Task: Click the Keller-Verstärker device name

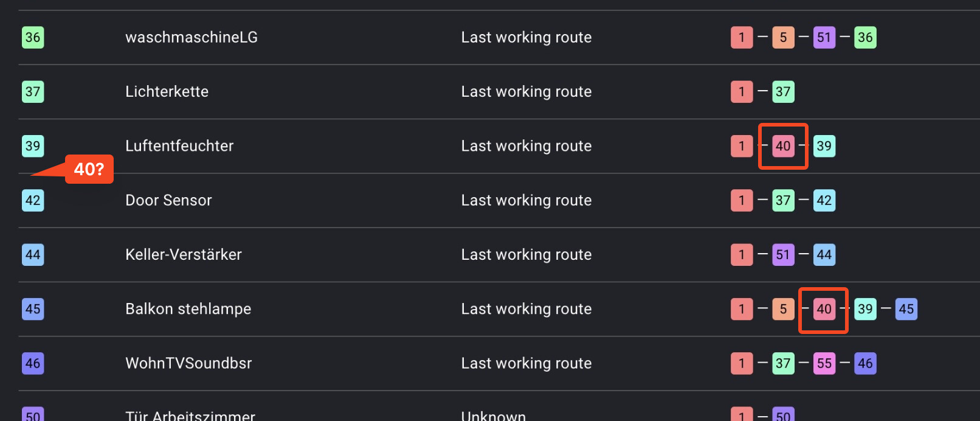Action: point(184,254)
